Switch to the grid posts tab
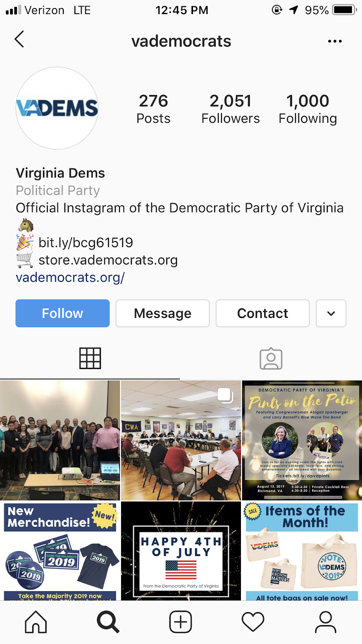Viewport: 362px width, 644px height. coord(90,358)
